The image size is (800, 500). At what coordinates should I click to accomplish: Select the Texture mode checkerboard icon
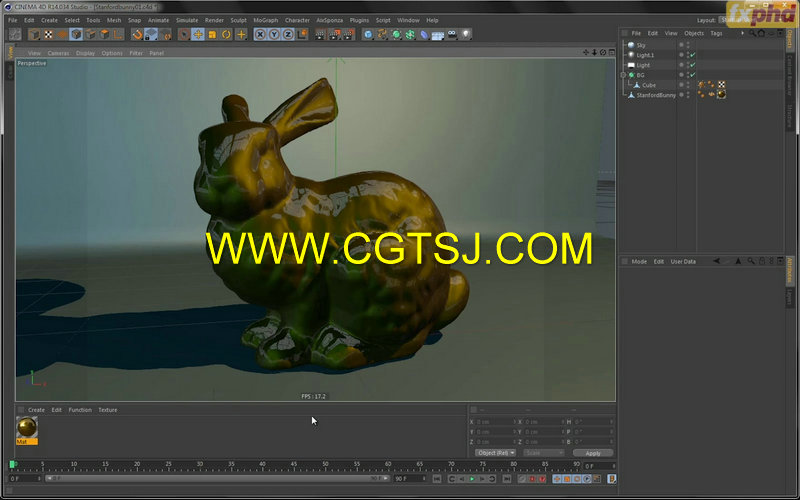click(48, 35)
